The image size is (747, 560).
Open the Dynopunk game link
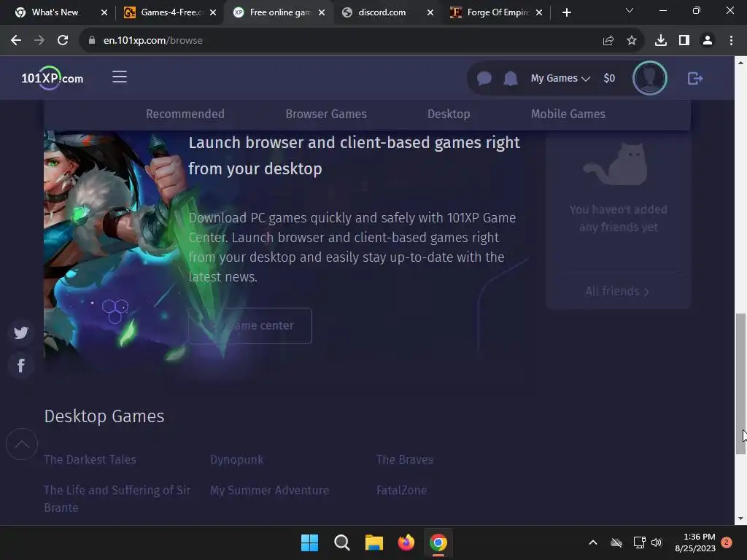click(x=237, y=459)
